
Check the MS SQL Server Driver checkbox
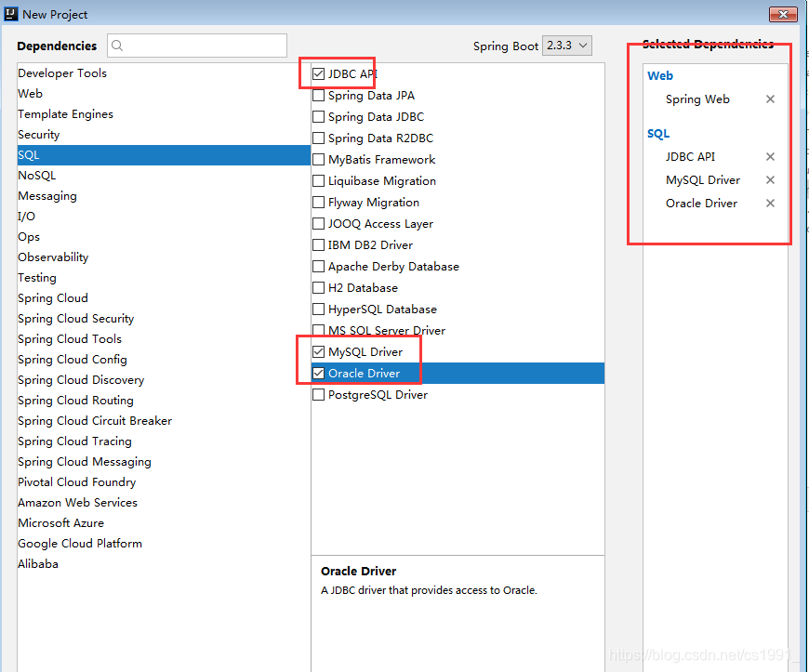(318, 331)
